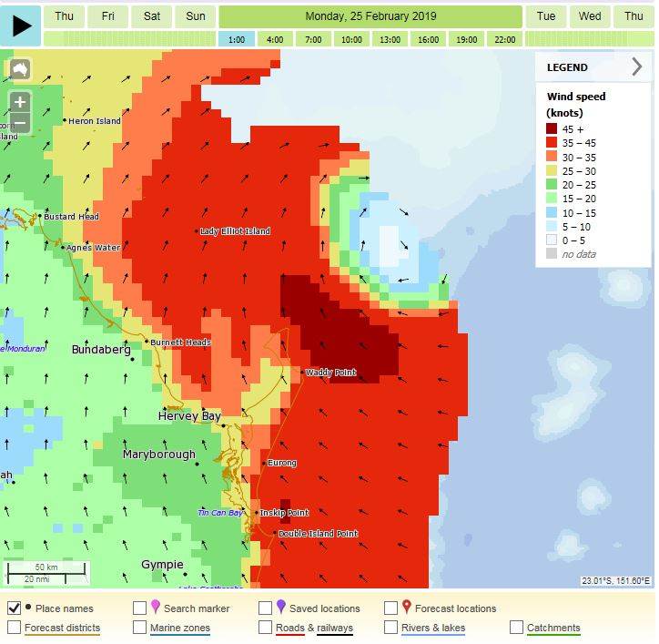This screenshot has height=644, width=659.
Task: Click the Monday, 25 February 2019 date bar
Action: click(370, 16)
